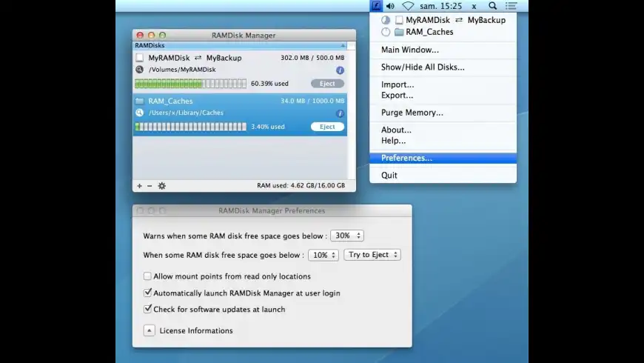644x363 pixels.
Task: Click the 3.40% used label
Action: pos(268,127)
